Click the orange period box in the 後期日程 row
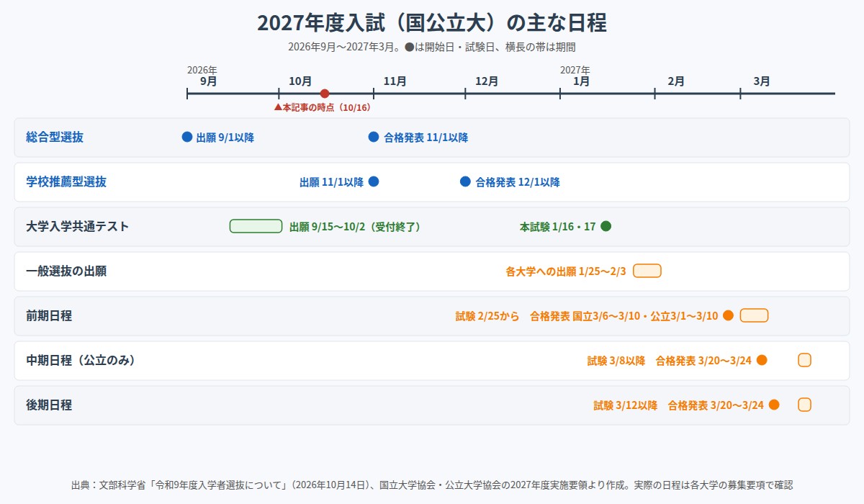The width and height of the screenshot is (864, 504). click(x=805, y=405)
